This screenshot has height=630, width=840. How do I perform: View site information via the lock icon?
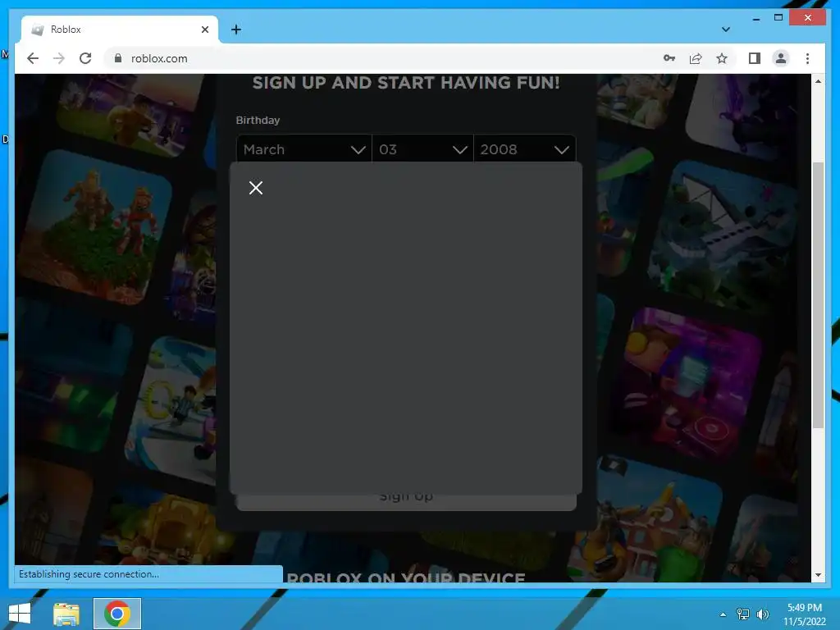pos(118,58)
